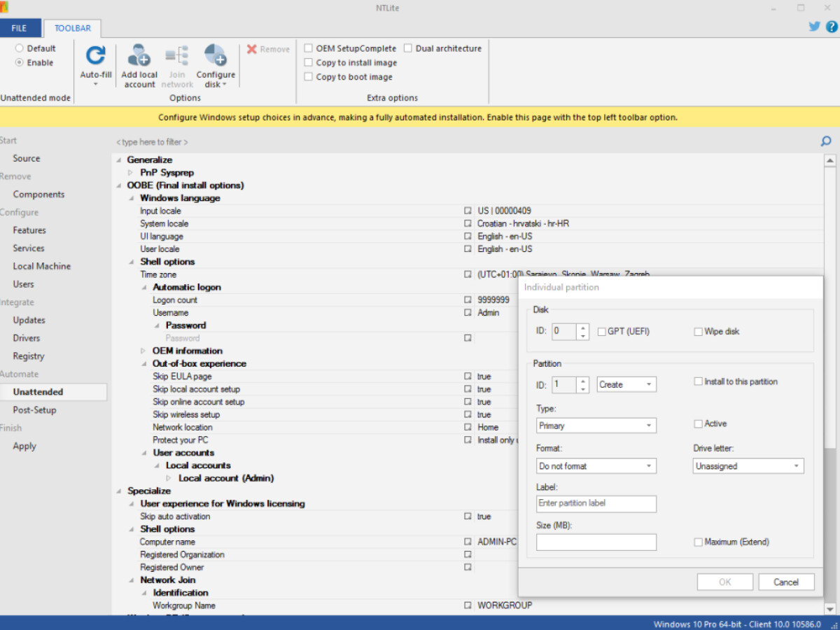Open the partition Create action dropdown

(626, 384)
